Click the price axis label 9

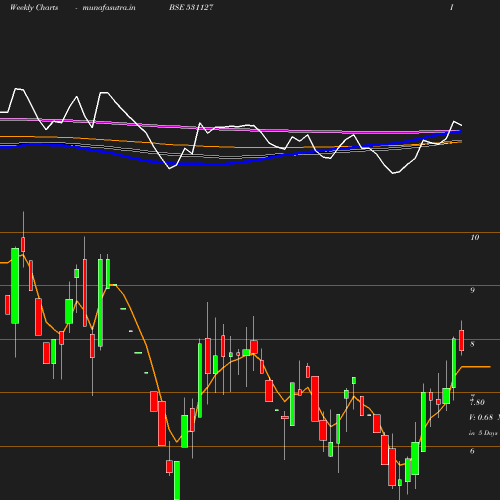tap(472, 290)
